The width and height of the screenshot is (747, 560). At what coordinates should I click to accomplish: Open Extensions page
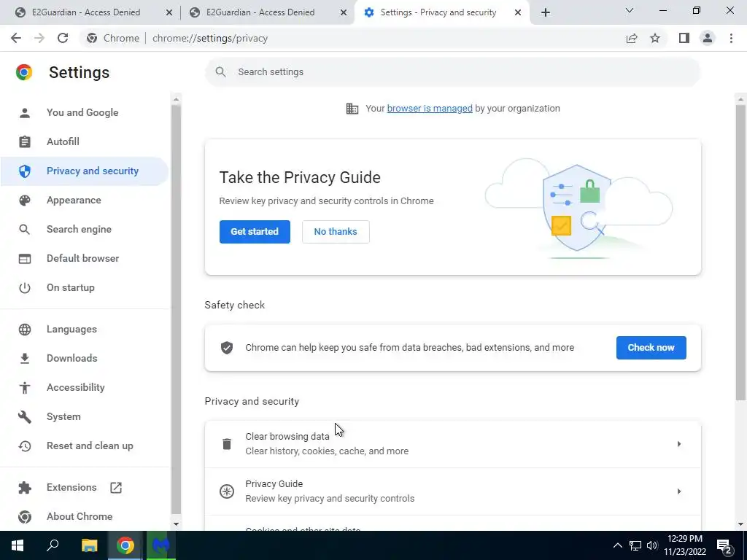click(x=85, y=487)
